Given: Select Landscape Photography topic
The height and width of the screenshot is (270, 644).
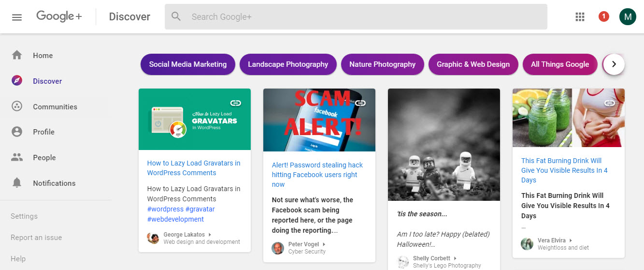Looking at the screenshot, I should (288, 64).
